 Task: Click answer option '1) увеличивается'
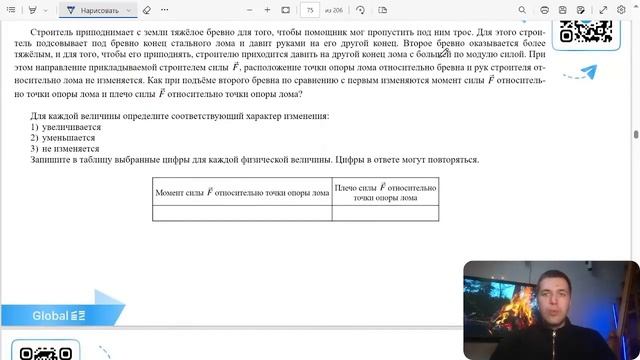pos(66,127)
